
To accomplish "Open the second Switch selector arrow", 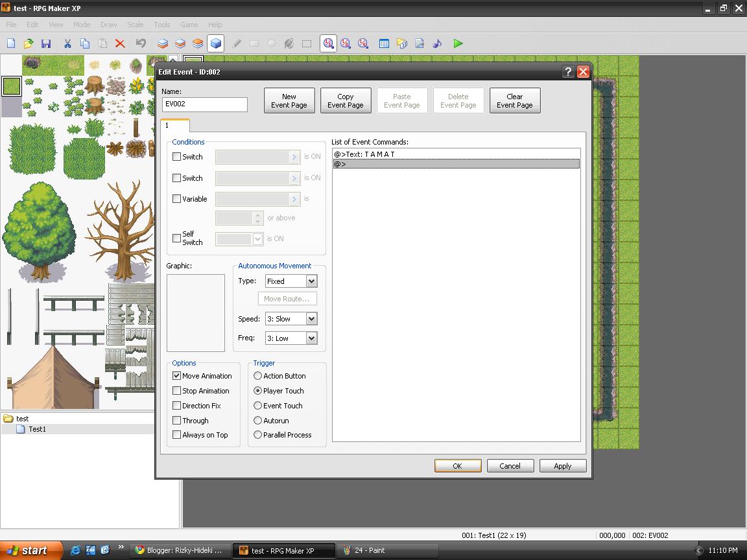I will pyautogui.click(x=294, y=178).
